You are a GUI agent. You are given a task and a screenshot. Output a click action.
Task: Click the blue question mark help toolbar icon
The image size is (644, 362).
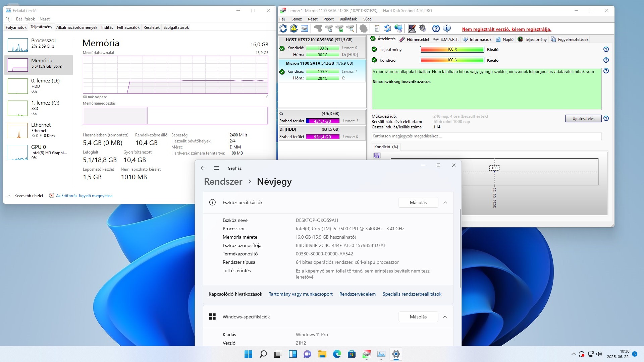[436, 28]
